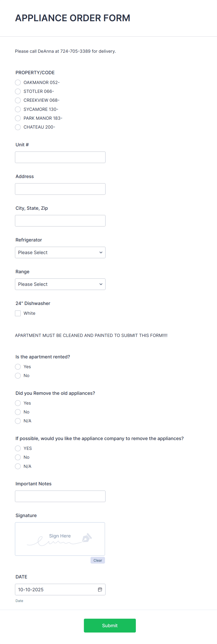Select Yes for apartment rented question

pyautogui.click(x=18, y=367)
